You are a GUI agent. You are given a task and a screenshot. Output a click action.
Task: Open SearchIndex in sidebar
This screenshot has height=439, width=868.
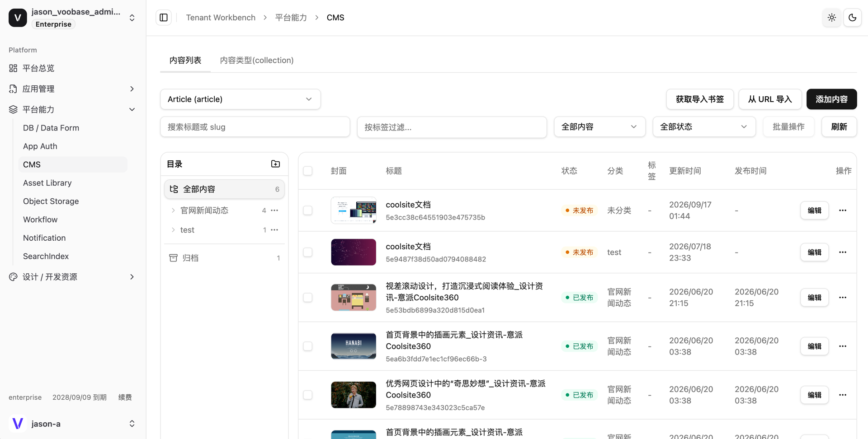coord(46,257)
